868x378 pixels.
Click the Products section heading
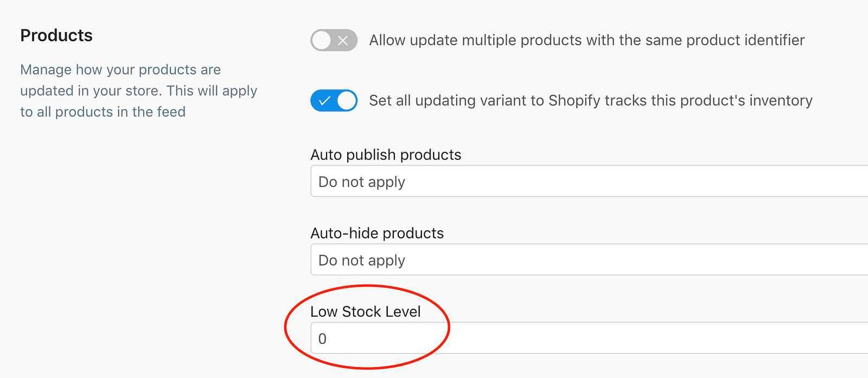coord(56,35)
